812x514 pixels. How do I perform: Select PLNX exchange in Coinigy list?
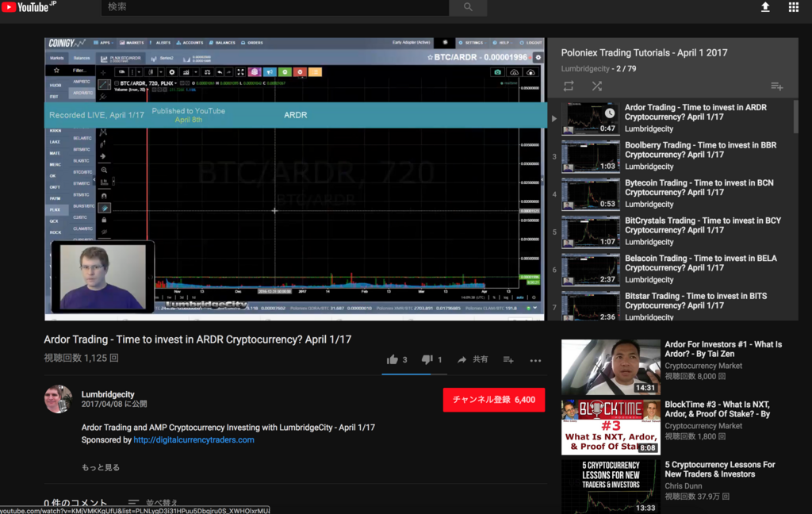(x=56, y=210)
